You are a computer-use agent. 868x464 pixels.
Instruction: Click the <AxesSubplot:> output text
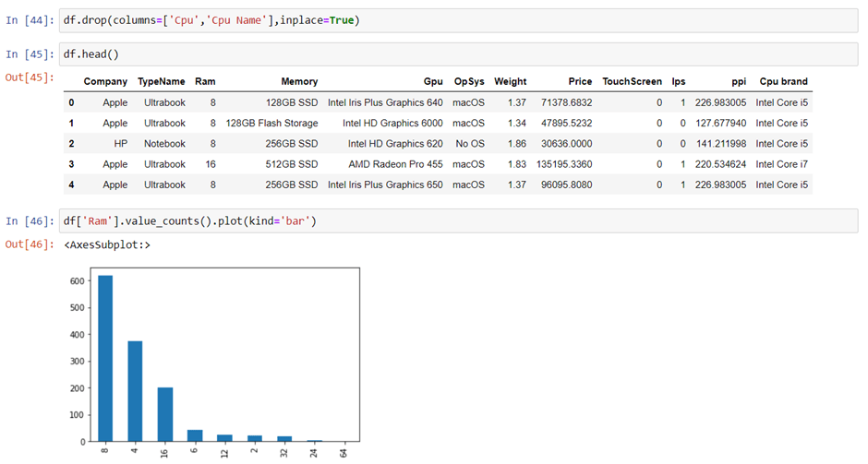pyautogui.click(x=107, y=244)
